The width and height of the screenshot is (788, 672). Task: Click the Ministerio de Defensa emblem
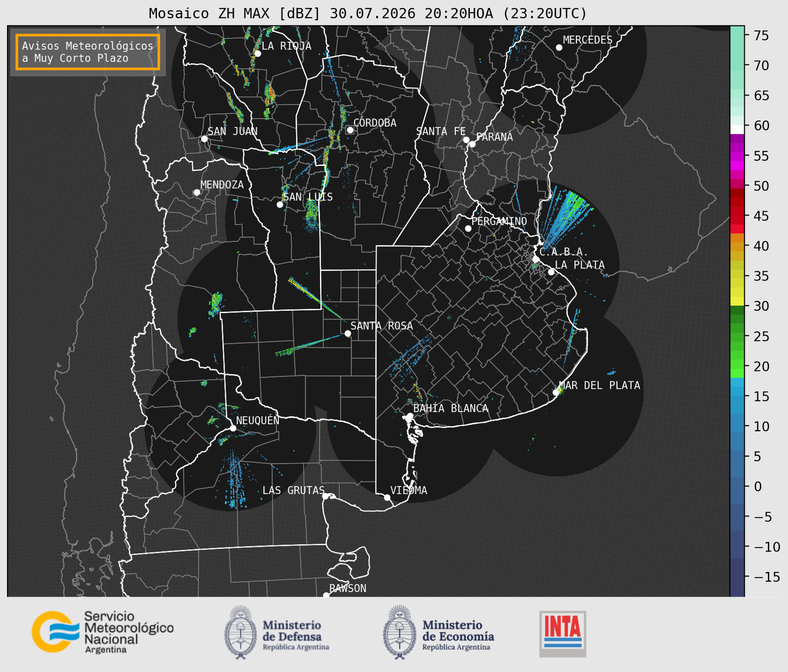coord(241,632)
